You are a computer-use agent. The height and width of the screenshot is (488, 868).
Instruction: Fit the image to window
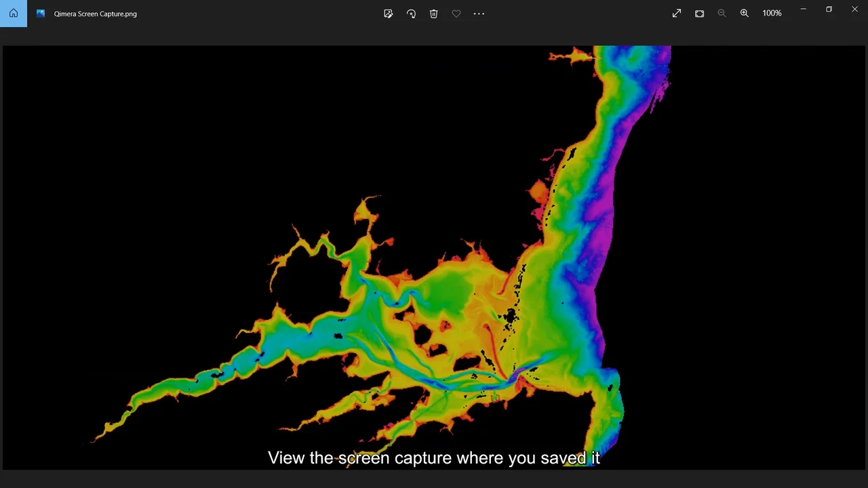pyautogui.click(x=699, y=14)
